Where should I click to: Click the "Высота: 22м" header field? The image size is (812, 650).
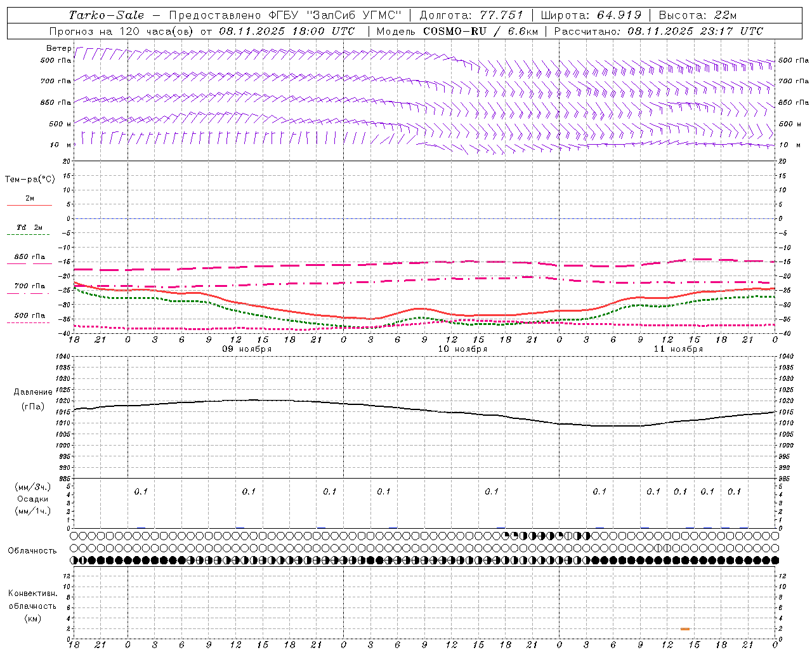[x=698, y=15]
